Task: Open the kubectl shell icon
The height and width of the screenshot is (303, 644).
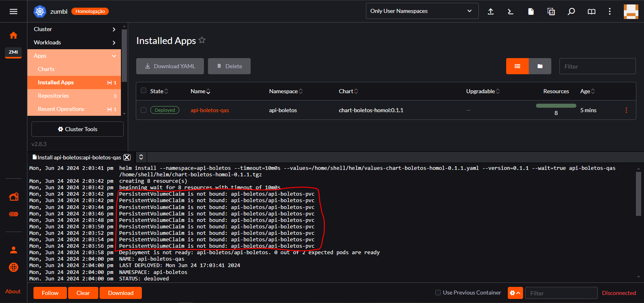Action: click(511, 11)
